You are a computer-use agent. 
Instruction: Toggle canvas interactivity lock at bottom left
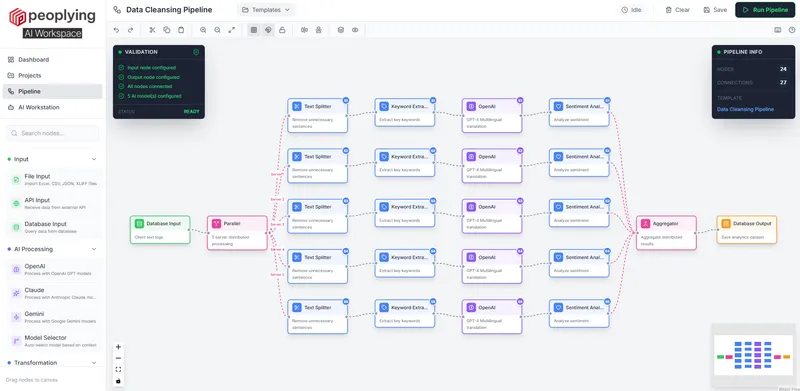click(x=118, y=381)
